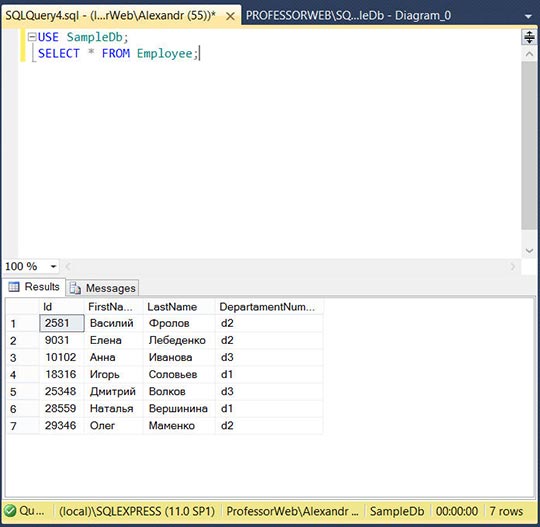
Task: Select the cell with Id 25348
Action: coord(62,391)
